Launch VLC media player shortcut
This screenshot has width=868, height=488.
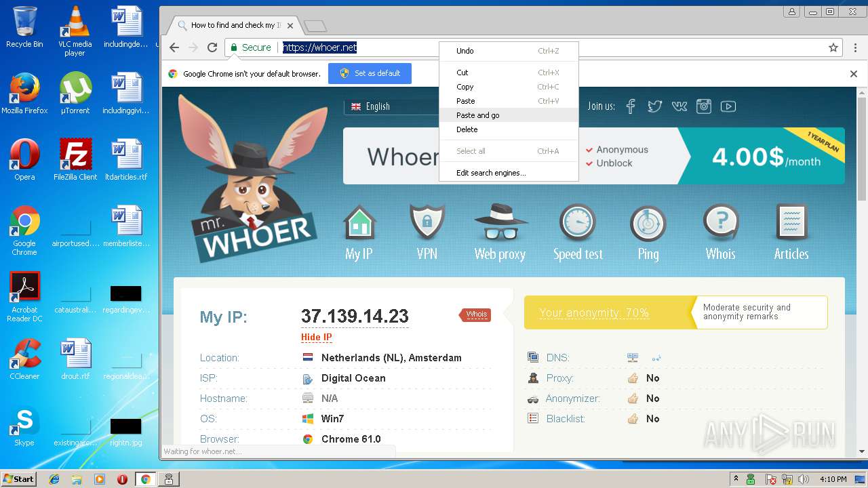[x=75, y=31]
